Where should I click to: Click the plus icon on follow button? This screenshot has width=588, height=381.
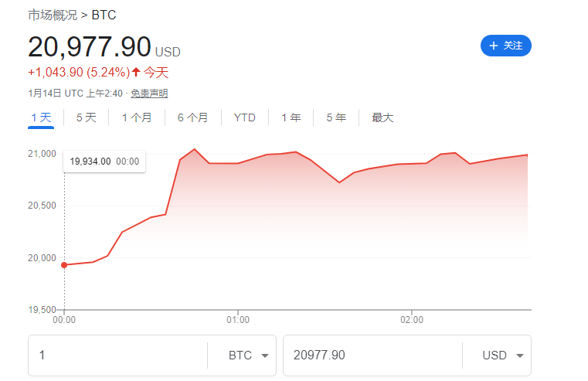[493, 46]
